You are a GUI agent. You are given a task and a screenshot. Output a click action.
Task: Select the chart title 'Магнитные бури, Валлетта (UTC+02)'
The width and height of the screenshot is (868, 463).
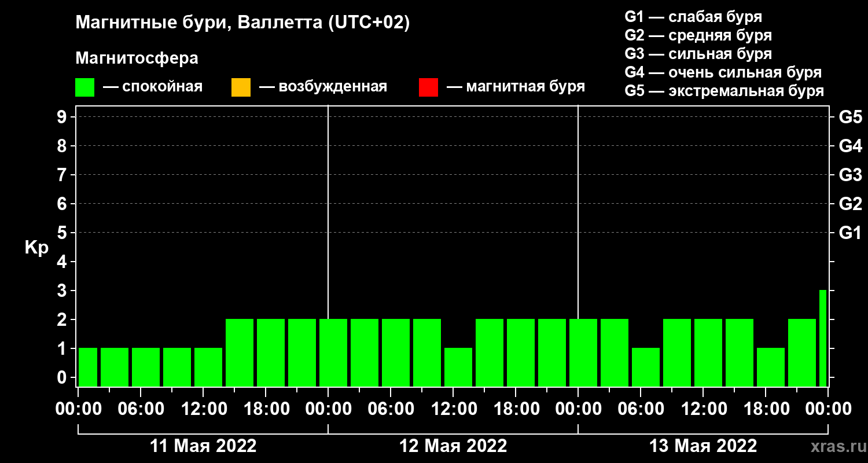(242, 23)
